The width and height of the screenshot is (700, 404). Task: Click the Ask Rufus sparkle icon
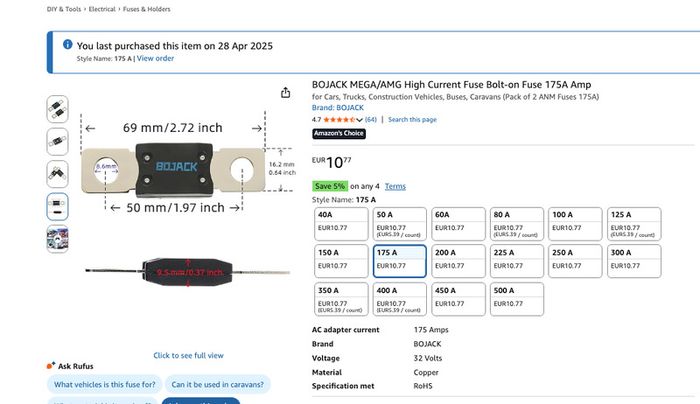(x=51, y=366)
